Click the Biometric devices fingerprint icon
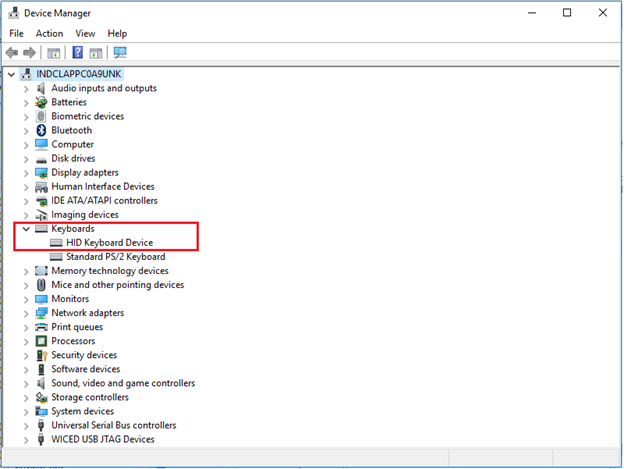The image size is (624, 469). point(41,116)
